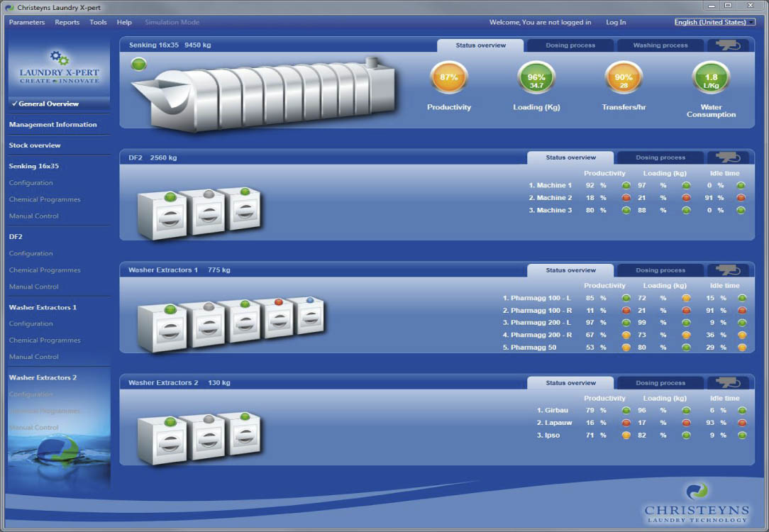This screenshot has height=532, width=769.
Task: Open Dosing process tab in Washer Extractors 2
Action: (x=660, y=383)
